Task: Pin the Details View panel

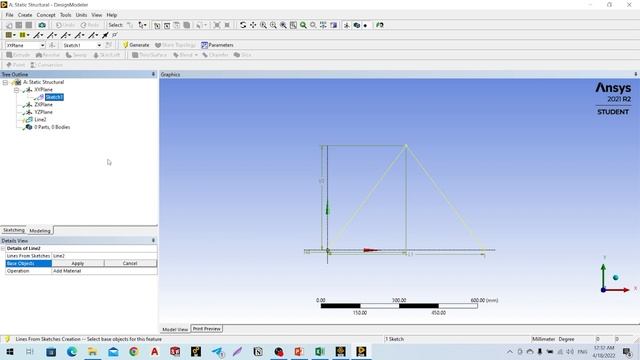Action: tap(153, 241)
